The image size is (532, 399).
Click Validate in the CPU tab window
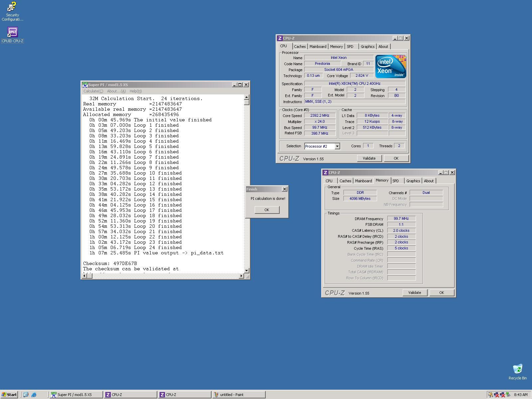pos(369,158)
